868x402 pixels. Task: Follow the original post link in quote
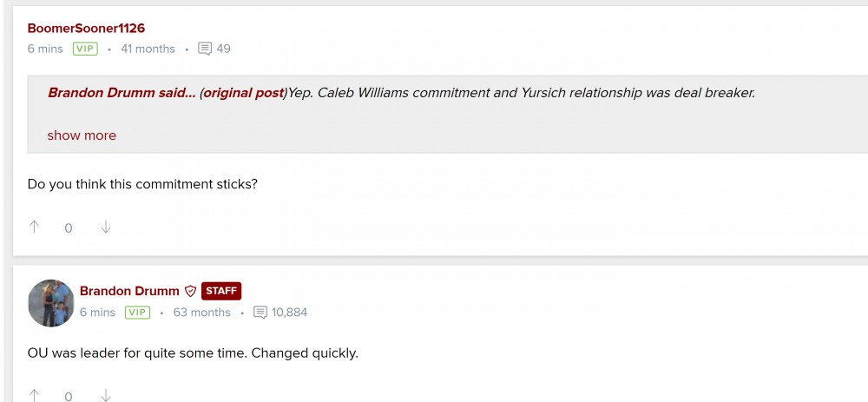pos(244,93)
